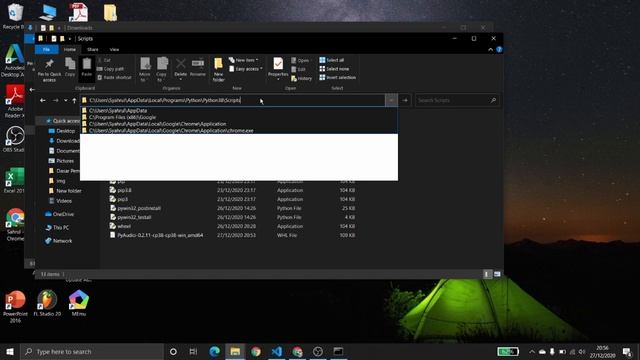Open FL Studio 20 desktop shortcut

[x=47, y=303]
